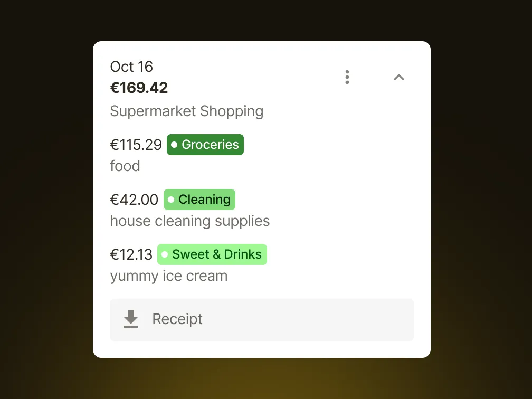Open the three-dot options menu
This screenshot has width=532, height=399.
tap(347, 77)
